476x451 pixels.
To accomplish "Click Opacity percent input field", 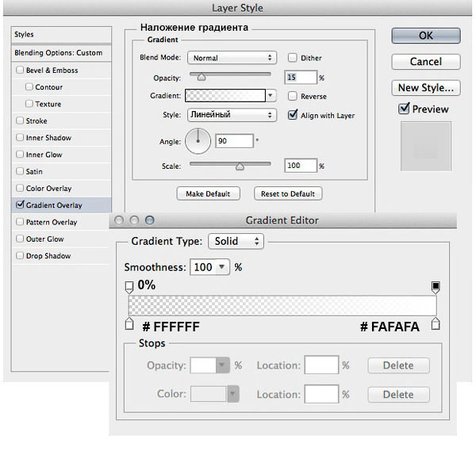I will pos(301,78).
